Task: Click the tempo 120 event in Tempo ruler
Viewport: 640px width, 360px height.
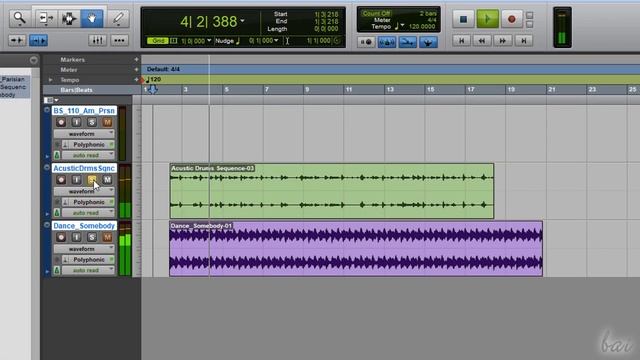Action: [153, 79]
